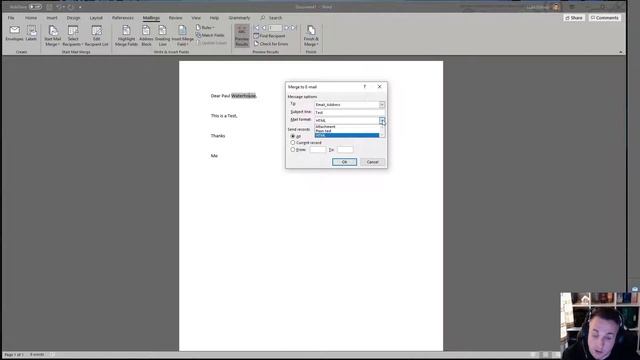Click the highlighted Waterhouse merge field

[x=244, y=96]
